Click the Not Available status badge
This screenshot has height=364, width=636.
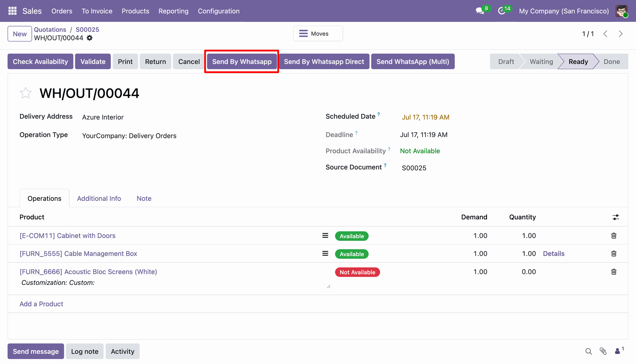[357, 272]
